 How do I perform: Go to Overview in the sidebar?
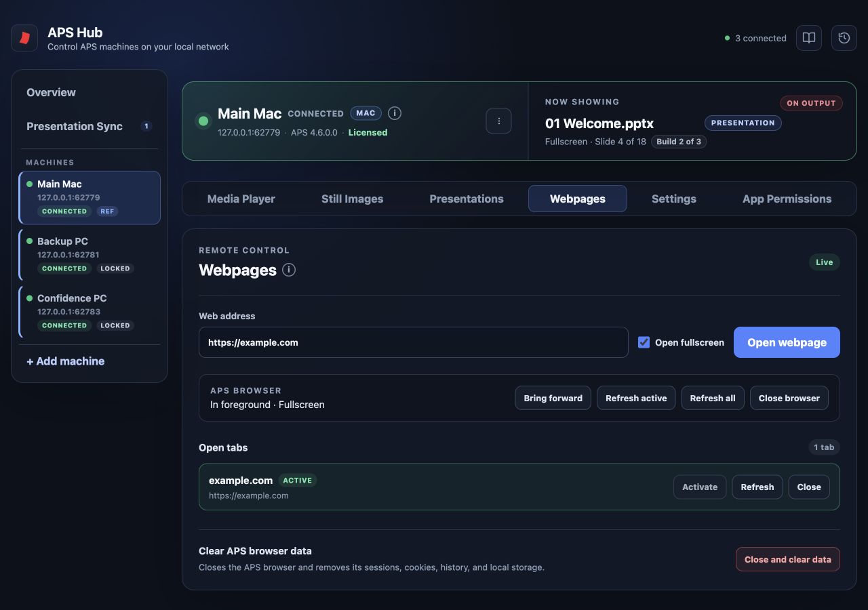pyautogui.click(x=90, y=92)
